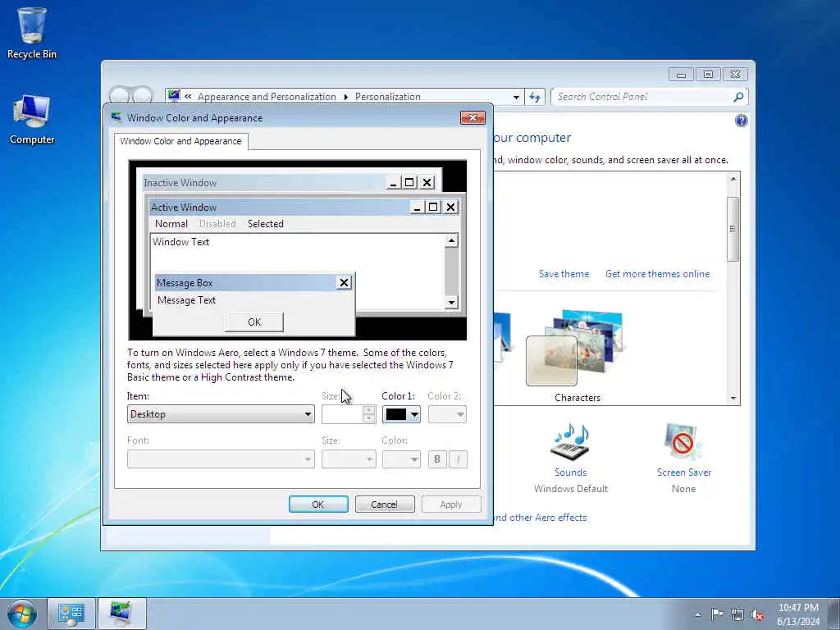The width and height of the screenshot is (840, 630).
Task: Focus the Search Control Panel field
Action: point(643,97)
